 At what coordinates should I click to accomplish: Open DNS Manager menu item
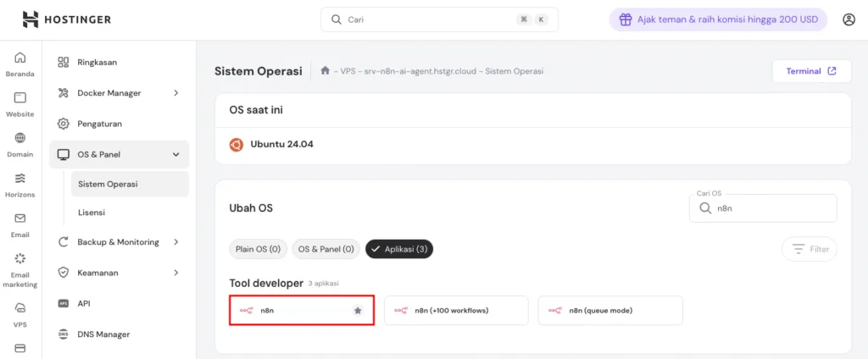tap(119, 334)
